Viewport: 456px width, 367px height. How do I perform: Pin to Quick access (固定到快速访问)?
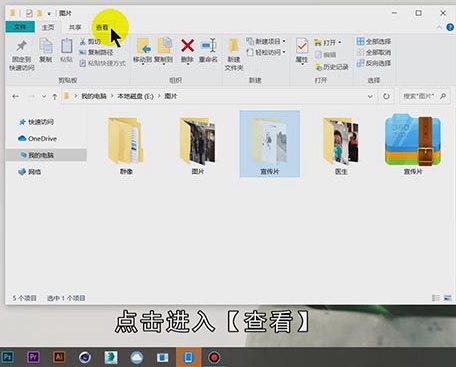pos(22,55)
